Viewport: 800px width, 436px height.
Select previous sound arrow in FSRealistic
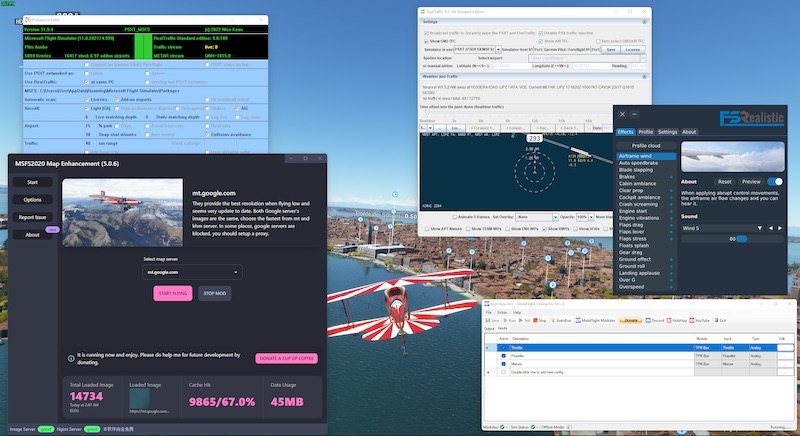pos(770,228)
